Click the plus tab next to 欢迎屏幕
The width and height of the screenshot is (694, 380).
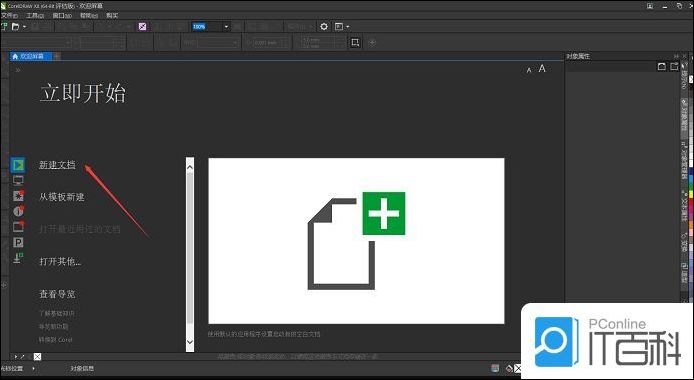click(57, 57)
